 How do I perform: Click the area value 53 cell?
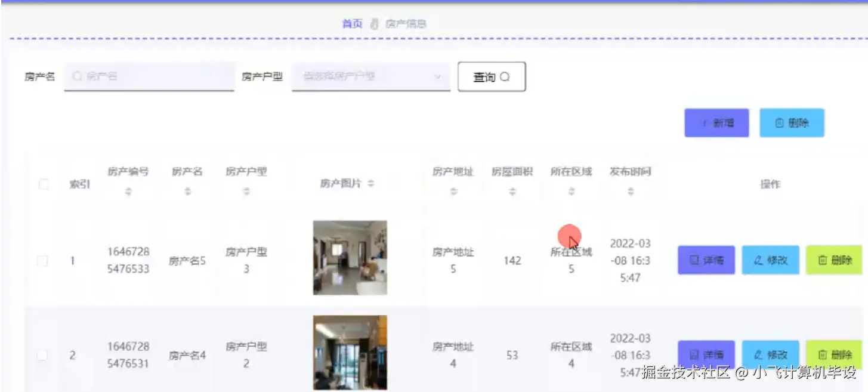point(512,355)
